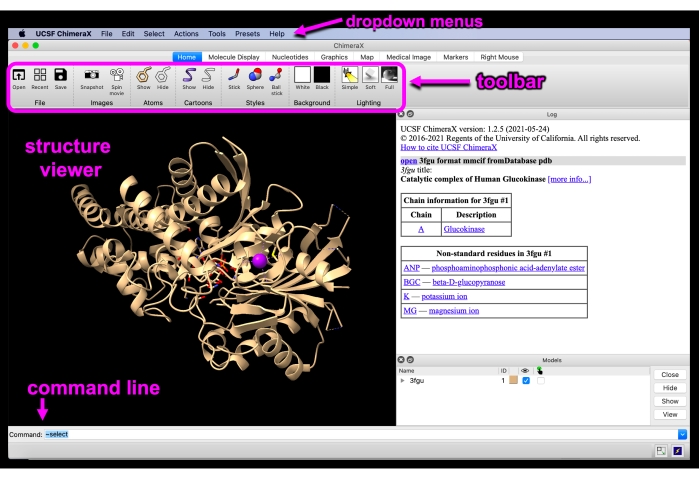Click Hide atoms icon

tap(163, 75)
